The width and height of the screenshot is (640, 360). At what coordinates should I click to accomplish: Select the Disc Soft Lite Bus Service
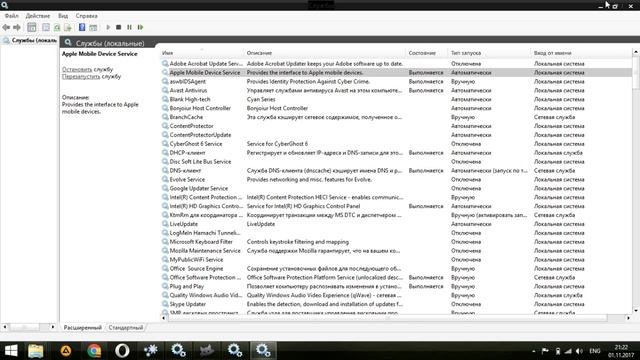point(200,162)
